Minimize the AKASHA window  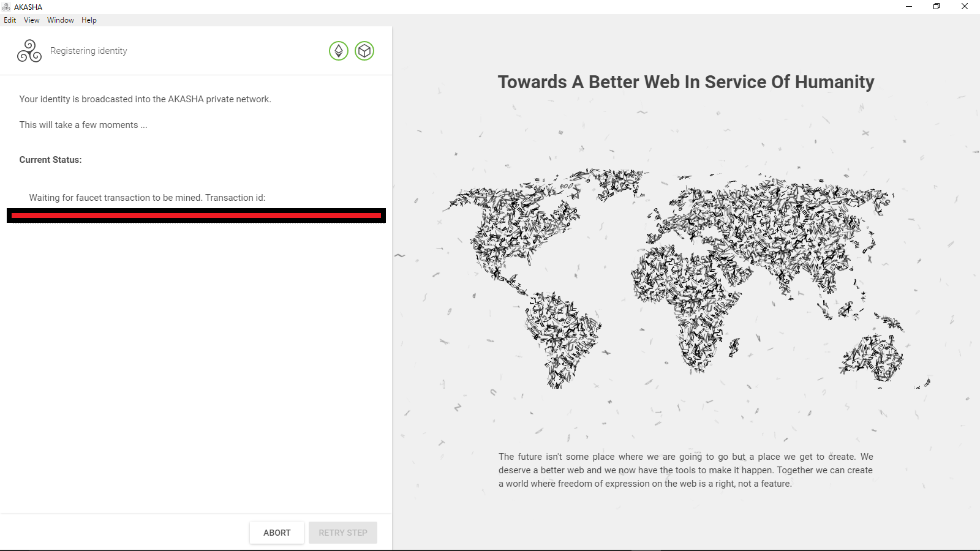point(909,7)
